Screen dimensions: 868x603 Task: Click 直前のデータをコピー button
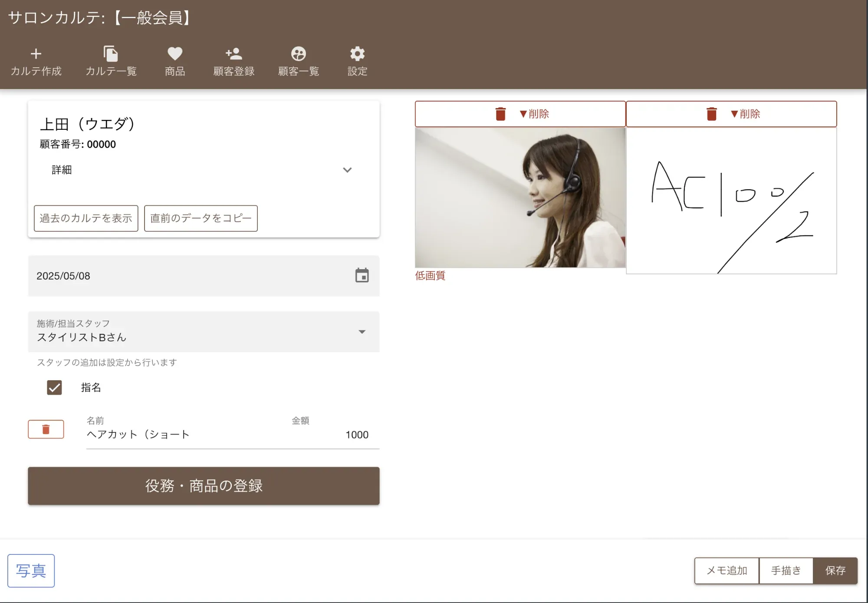pos(201,218)
